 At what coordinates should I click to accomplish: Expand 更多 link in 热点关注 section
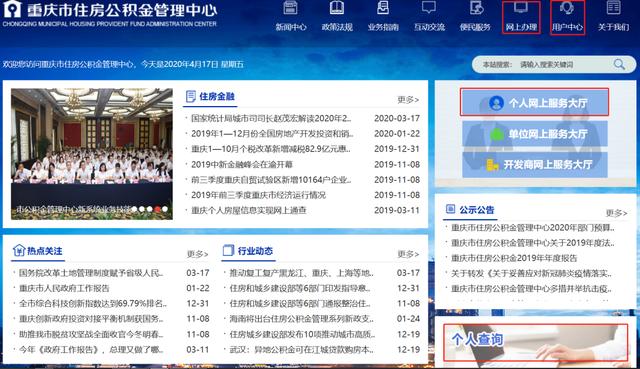pyautogui.click(x=198, y=254)
